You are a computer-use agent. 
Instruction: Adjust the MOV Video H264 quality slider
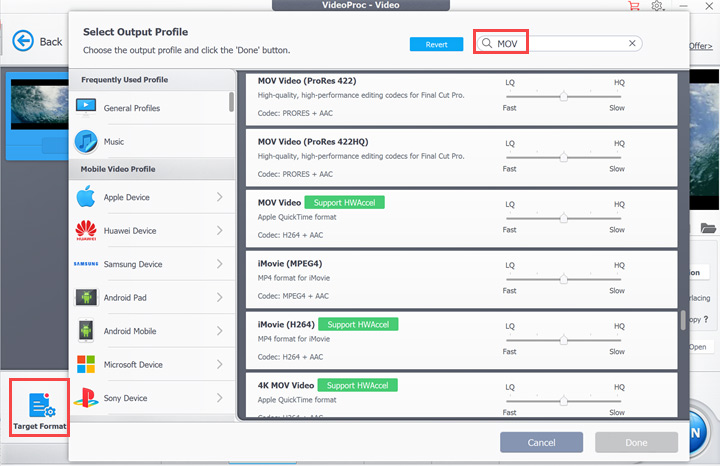click(564, 217)
